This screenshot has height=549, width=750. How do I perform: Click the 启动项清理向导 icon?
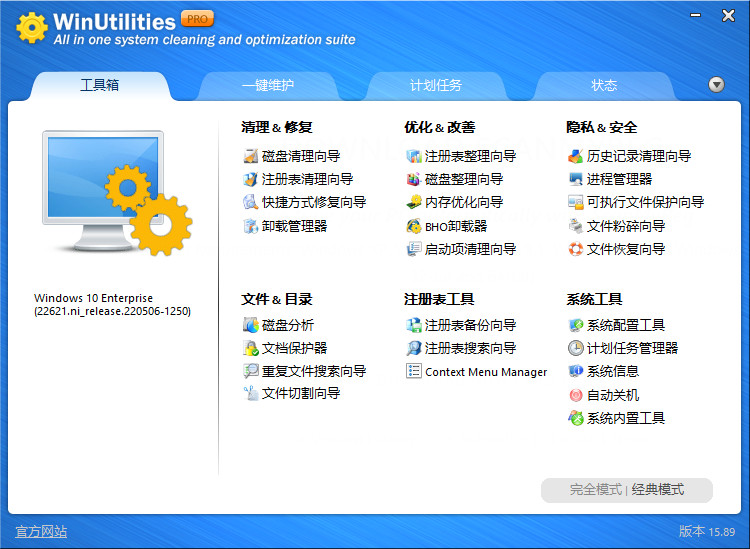tap(414, 249)
